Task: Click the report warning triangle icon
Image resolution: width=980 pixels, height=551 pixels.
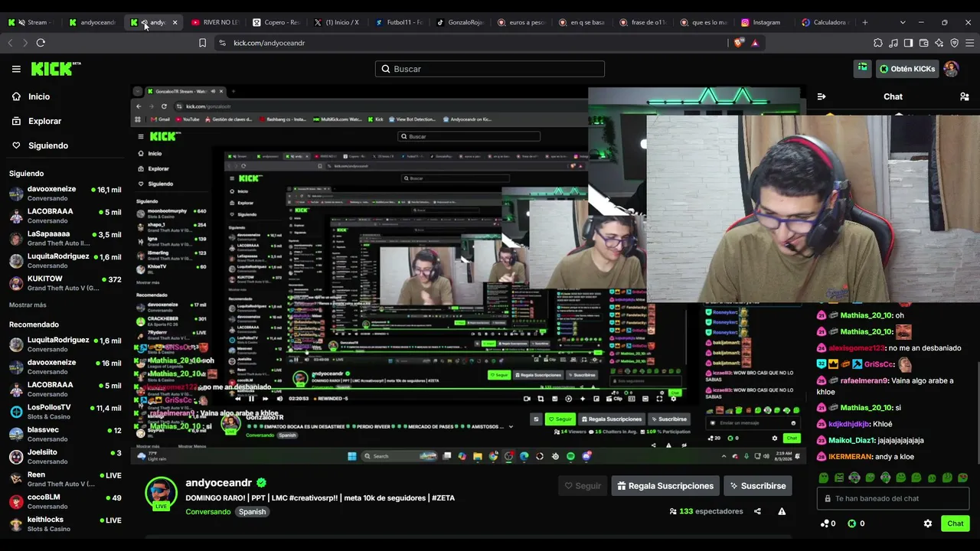Action: point(782,511)
